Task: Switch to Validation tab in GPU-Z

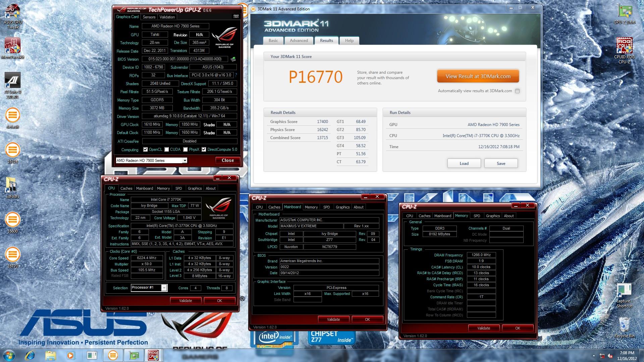Action: pos(167,17)
